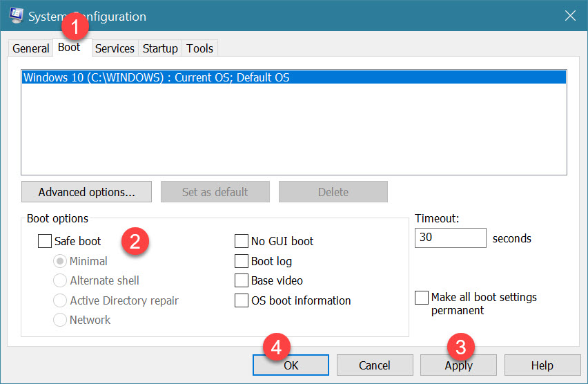The image size is (588, 384).
Task: Close the System Configuration window
Action: click(570, 16)
